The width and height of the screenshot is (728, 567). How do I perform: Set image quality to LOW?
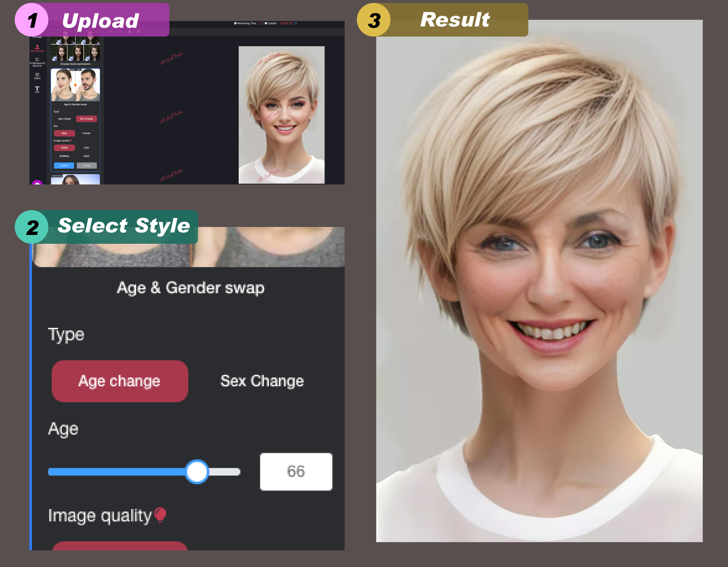86,148
